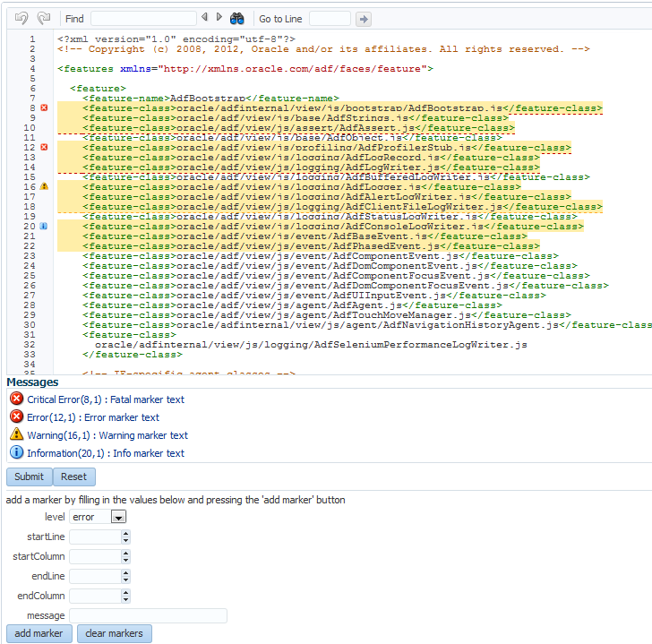Image resolution: width=652 pixels, height=644 pixels.
Task: Increase the endColumn spinner value
Action: point(125,592)
